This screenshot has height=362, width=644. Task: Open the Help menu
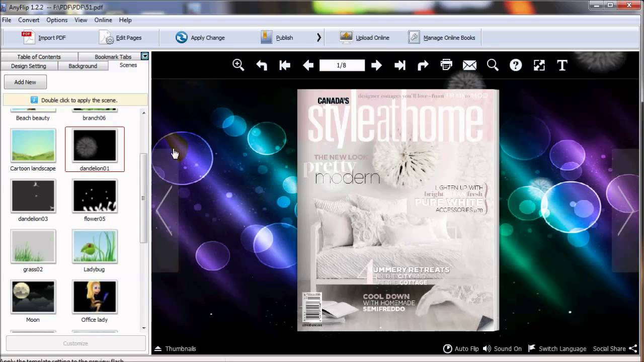coord(125,20)
